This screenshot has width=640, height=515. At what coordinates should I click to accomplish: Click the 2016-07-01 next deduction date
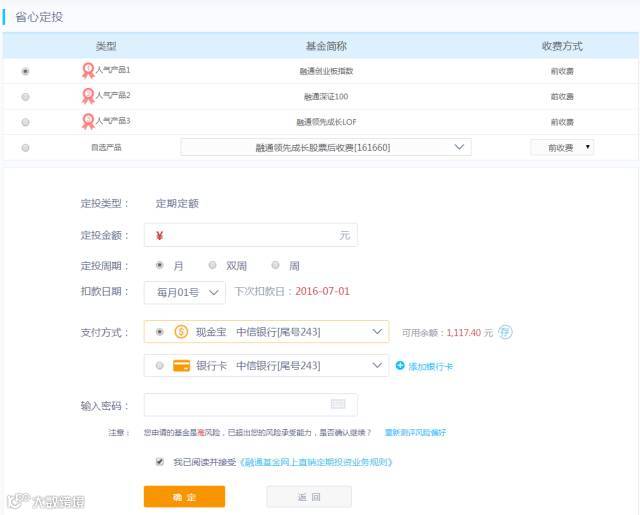click(x=322, y=291)
